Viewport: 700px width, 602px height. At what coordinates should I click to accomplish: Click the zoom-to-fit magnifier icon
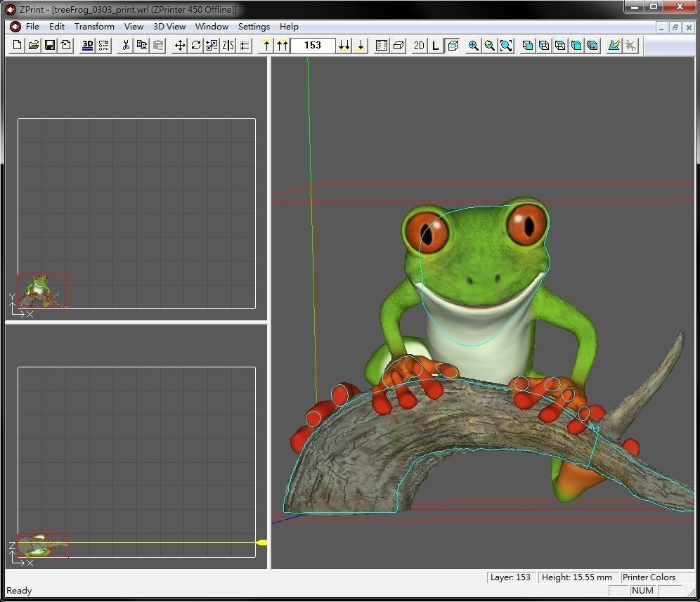pos(506,46)
